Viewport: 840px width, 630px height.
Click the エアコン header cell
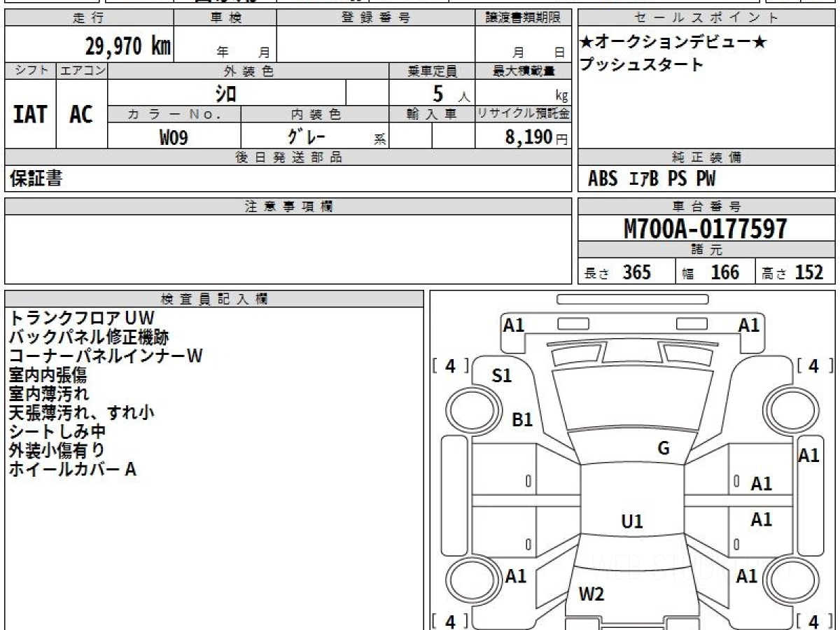pos(82,71)
